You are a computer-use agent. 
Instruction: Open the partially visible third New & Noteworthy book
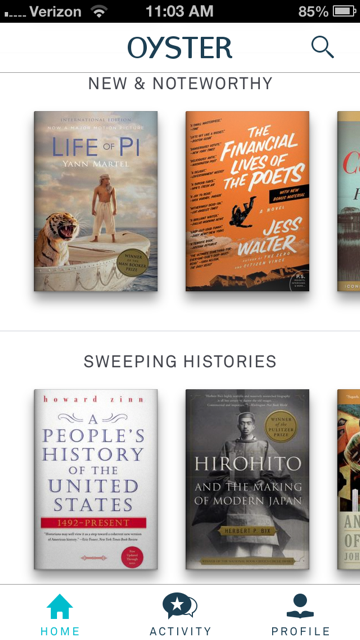coord(349,201)
